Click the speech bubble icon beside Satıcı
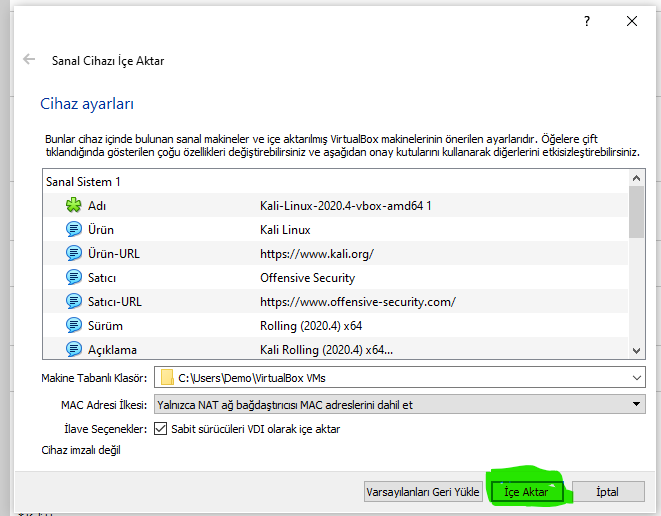661x516 pixels. tap(74, 277)
